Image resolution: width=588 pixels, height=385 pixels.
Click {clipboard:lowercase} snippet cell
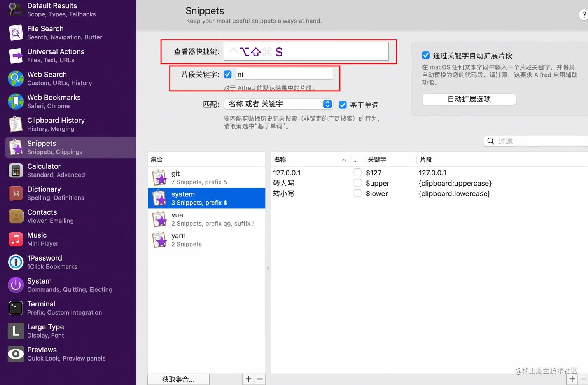click(x=454, y=193)
